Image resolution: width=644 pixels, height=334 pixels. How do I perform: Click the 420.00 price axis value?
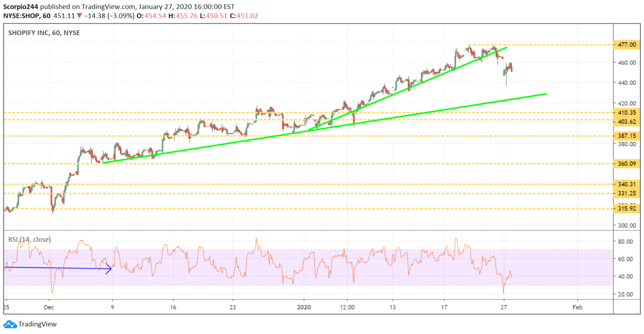tap(627, 104)
